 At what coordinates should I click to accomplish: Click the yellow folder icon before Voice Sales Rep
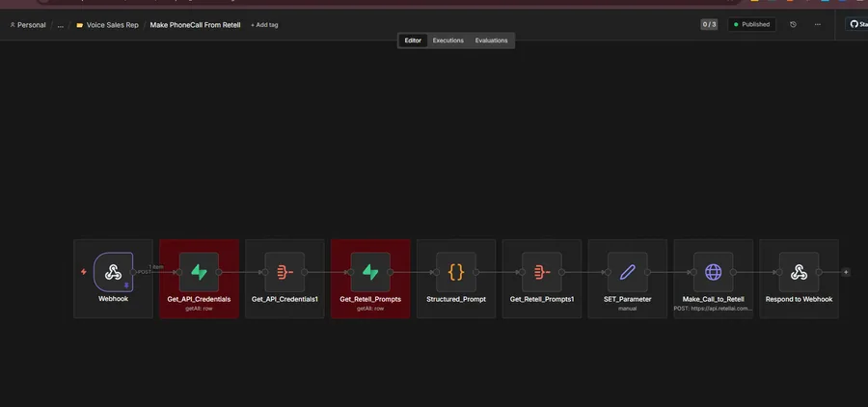[x=80, y=25]
